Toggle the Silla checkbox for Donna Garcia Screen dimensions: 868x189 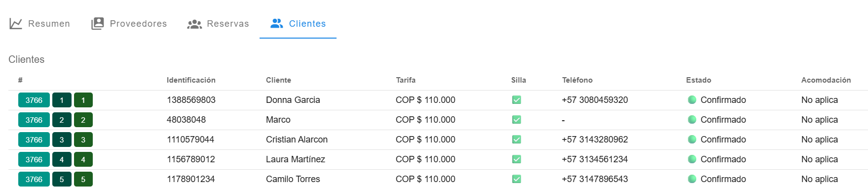point(517,100)
